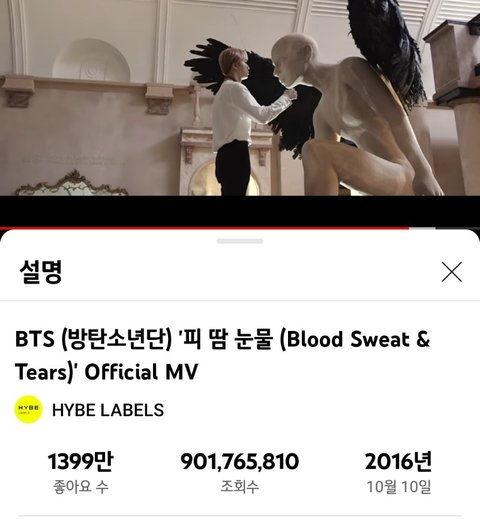Tap the 10월 10일 upload date
480x521 pixels.
pyautogui.click(x=399, y=487)
